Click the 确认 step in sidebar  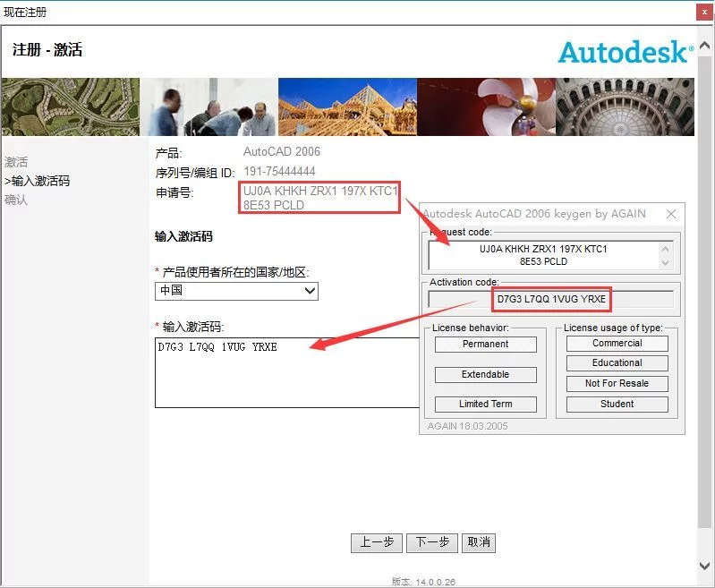tap(16, 200)
